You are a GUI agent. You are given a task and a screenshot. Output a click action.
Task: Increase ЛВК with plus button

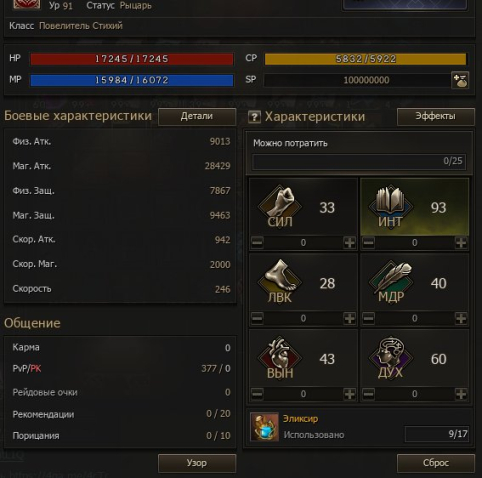tap(350, 318)
